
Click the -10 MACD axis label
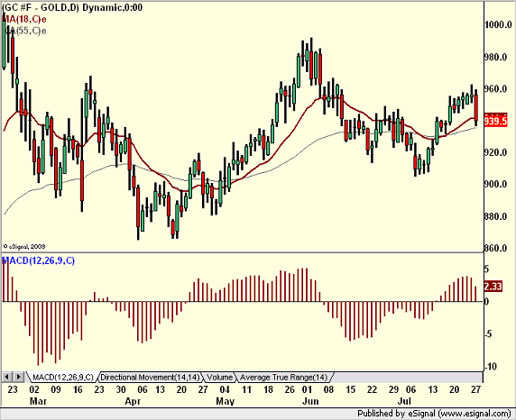pos(491,366)
